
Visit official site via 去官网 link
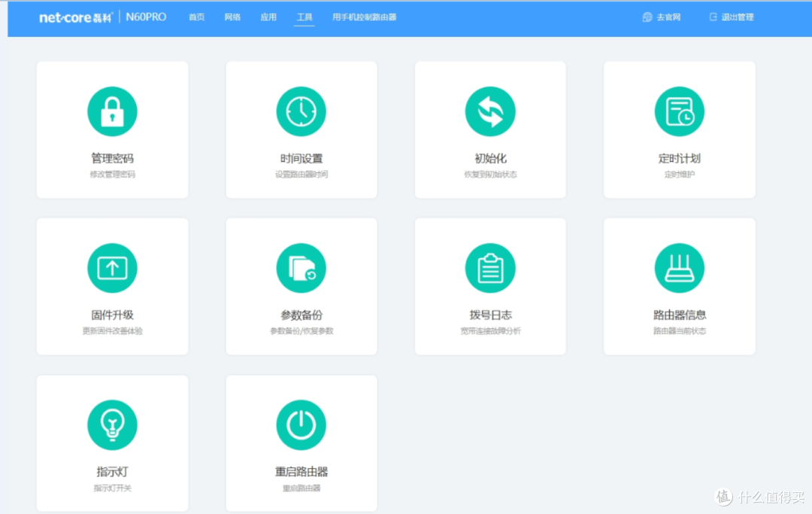point(668,17)
